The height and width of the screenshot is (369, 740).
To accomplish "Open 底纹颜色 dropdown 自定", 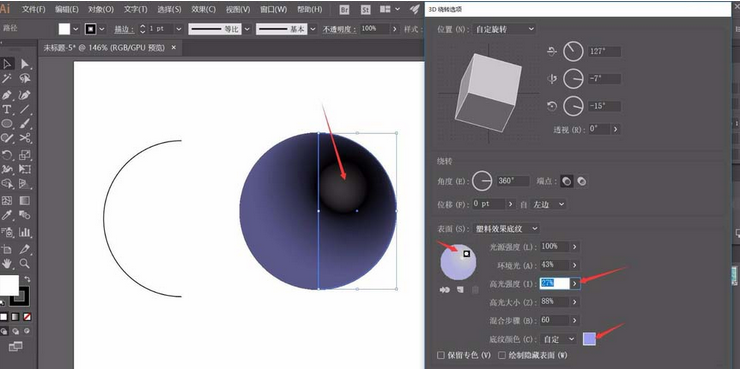I will (x=559, y=339).
